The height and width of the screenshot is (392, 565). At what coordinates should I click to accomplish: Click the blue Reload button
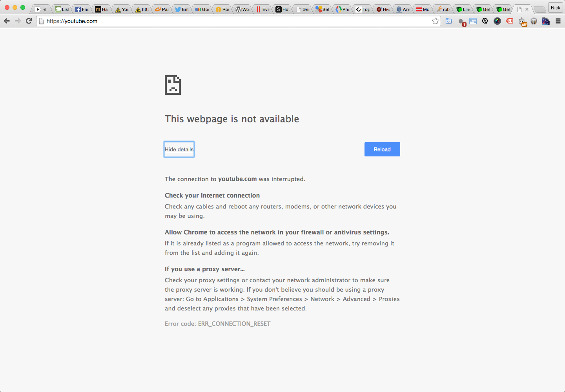tap(382, 149)
